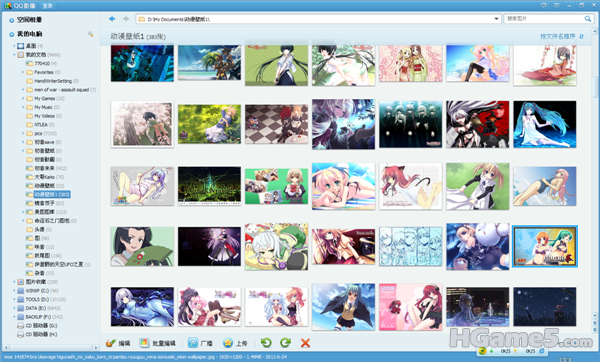Rotate image clockwise
The width and height of the screenshot is (600, 362).
[x=285, y=343]
